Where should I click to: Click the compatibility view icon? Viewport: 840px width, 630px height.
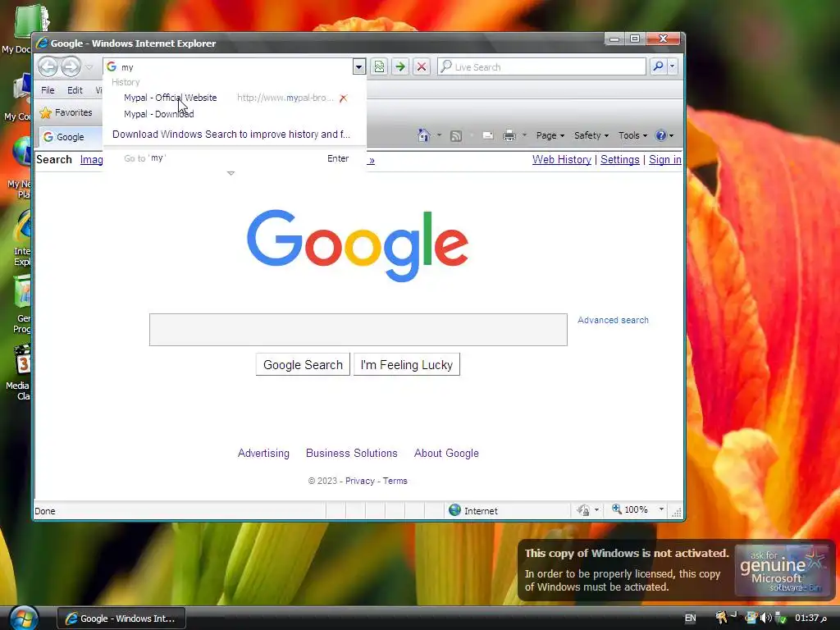379,67
